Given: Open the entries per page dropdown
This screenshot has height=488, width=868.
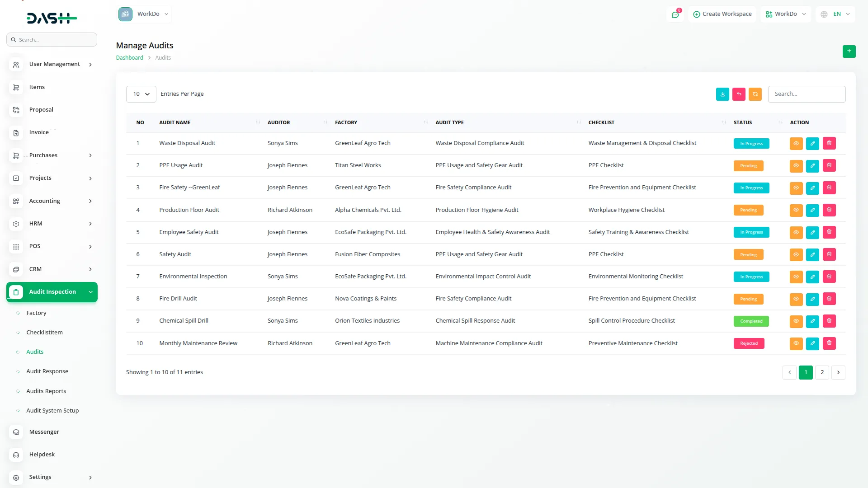Looking at the screenshot, I should tap(141, 94).
